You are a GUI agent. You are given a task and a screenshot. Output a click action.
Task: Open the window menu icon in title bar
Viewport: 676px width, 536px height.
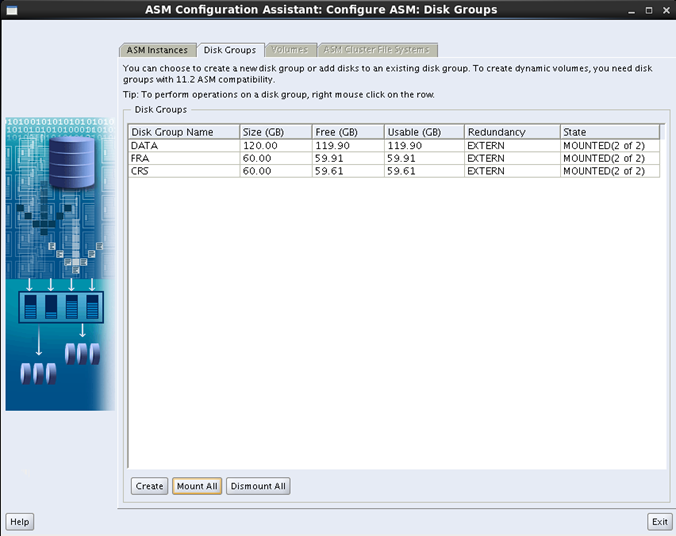pyautogui.click(x=12, y=10)
